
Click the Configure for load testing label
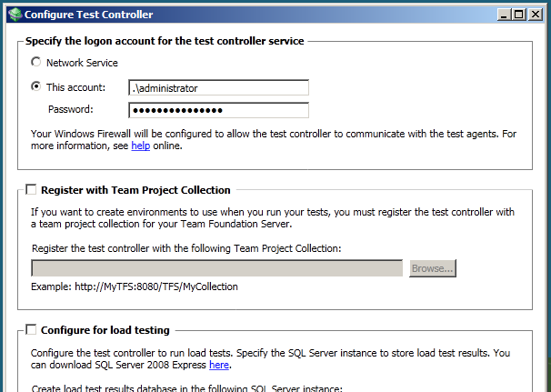pos(105,330)
